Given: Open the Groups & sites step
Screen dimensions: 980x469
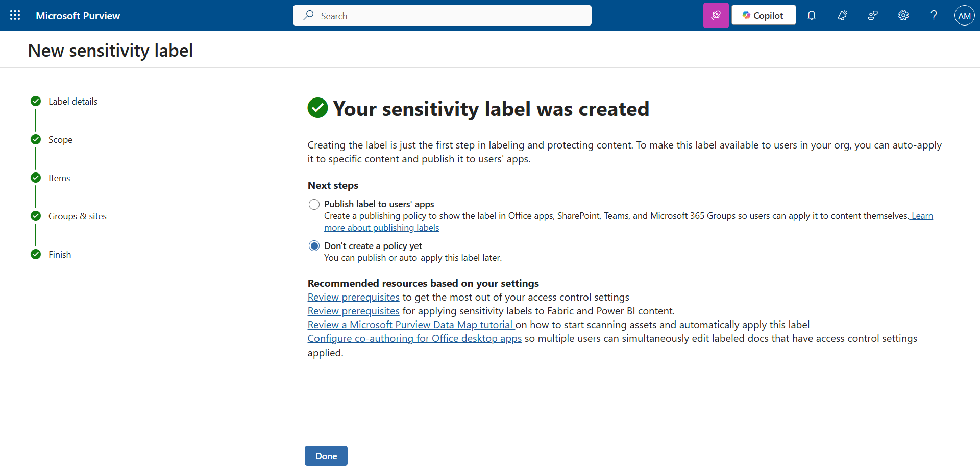Looking at the screenshot, I should [77, 216].
